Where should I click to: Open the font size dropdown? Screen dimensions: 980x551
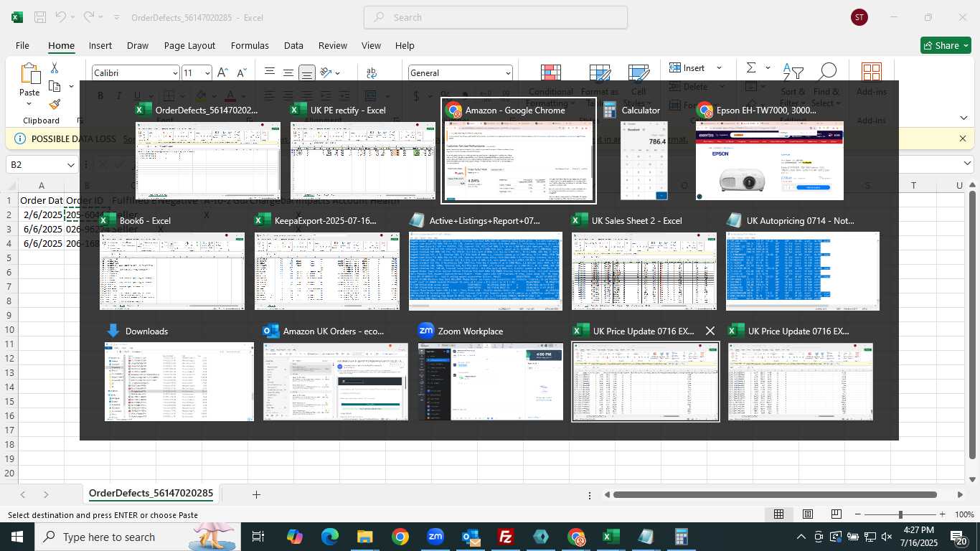click(x=207, y=73)
